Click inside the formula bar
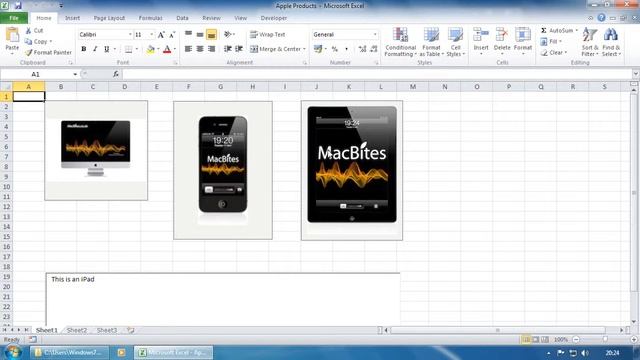 coord(377,74)
